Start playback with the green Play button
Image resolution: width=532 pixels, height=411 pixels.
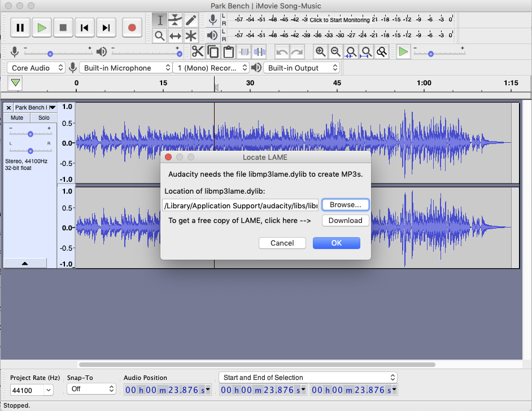42,28
